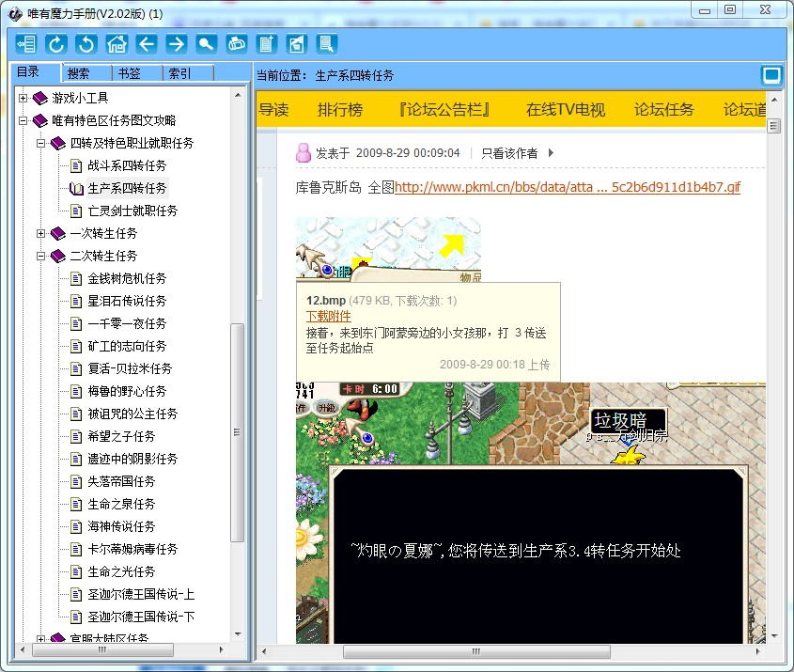Expand the 游戏小工具 tree node
This screenshot has width=794, height=672.
click(23, 98)
